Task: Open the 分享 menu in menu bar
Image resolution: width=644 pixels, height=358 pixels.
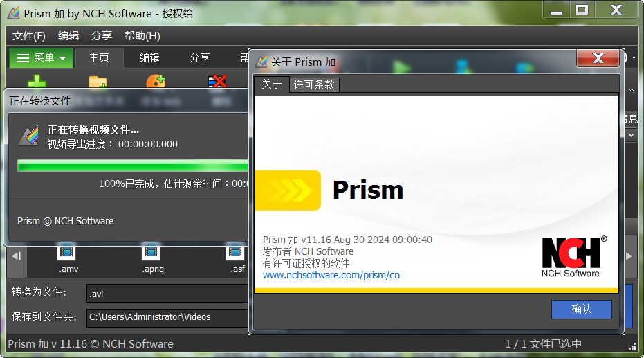Action: pyautogui.click(x=102, y=36)
